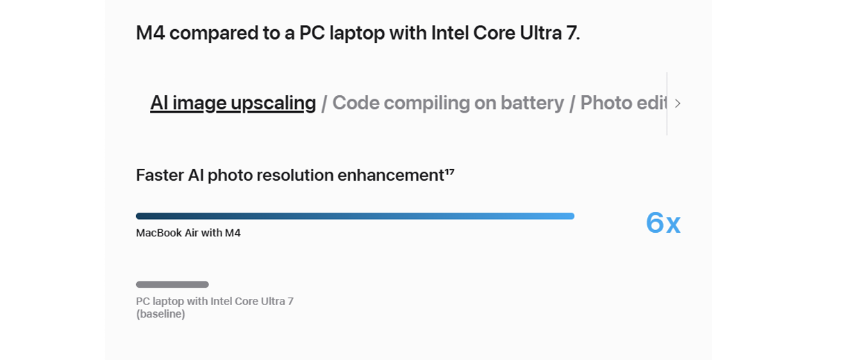Image resolution: width=868 pixels, height=360 pixels.
Task: Switch to Code compiling on battery tab
Action: [x=448, y=103]
